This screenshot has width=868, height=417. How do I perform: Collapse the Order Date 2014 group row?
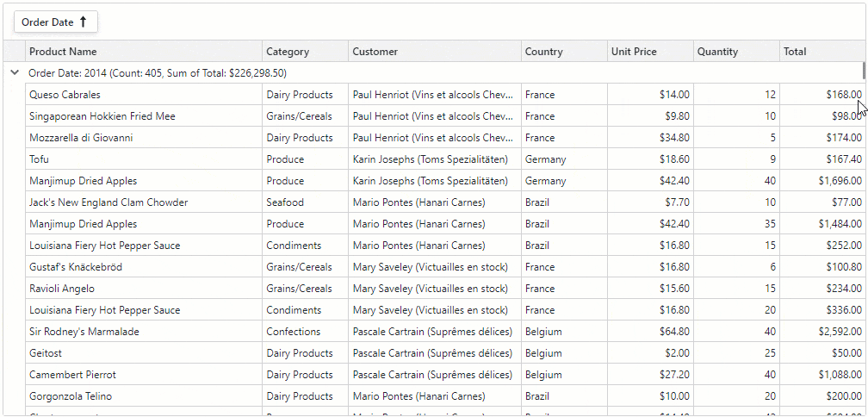coord(14,73)
